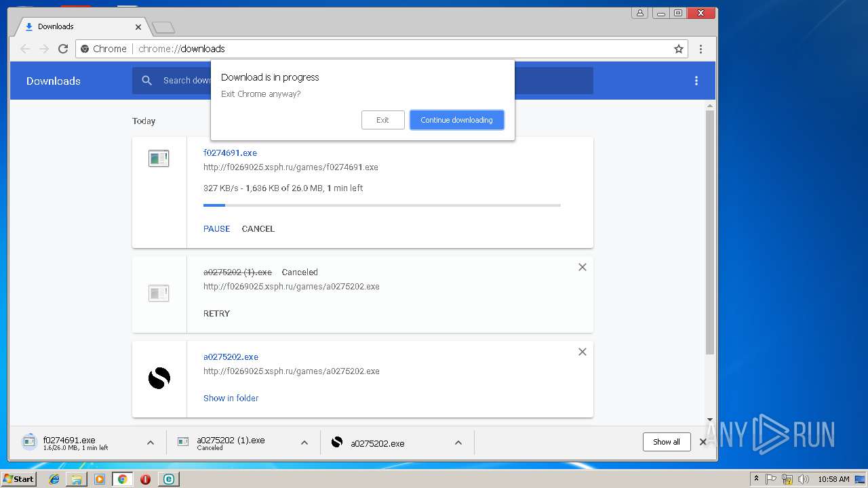Click Continue downloading button

456,120
